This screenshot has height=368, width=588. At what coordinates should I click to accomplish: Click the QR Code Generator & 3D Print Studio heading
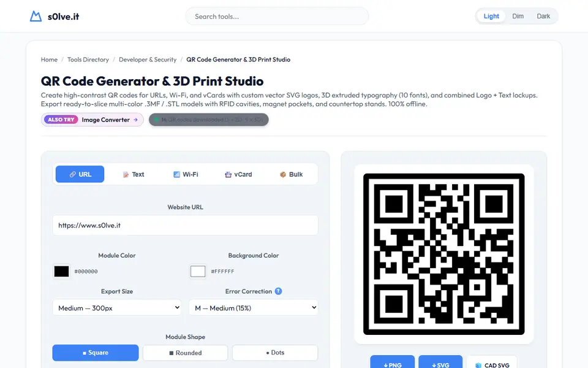(152, 81)
